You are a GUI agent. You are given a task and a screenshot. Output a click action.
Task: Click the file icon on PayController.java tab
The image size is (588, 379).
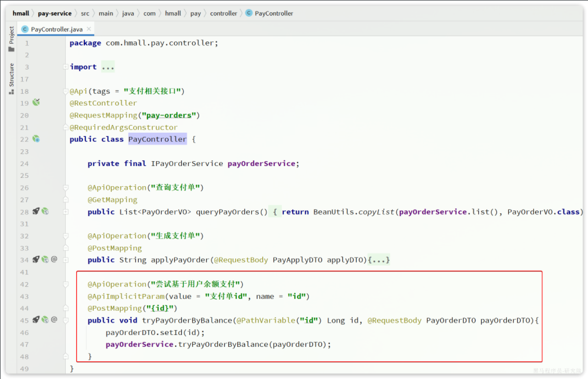(x=25, y=29)
